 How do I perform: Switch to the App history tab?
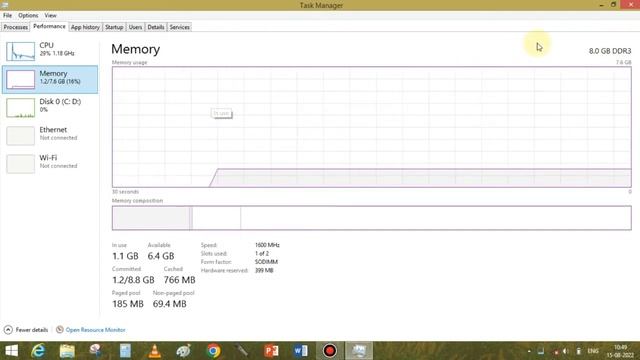click(x=85, y=27)
